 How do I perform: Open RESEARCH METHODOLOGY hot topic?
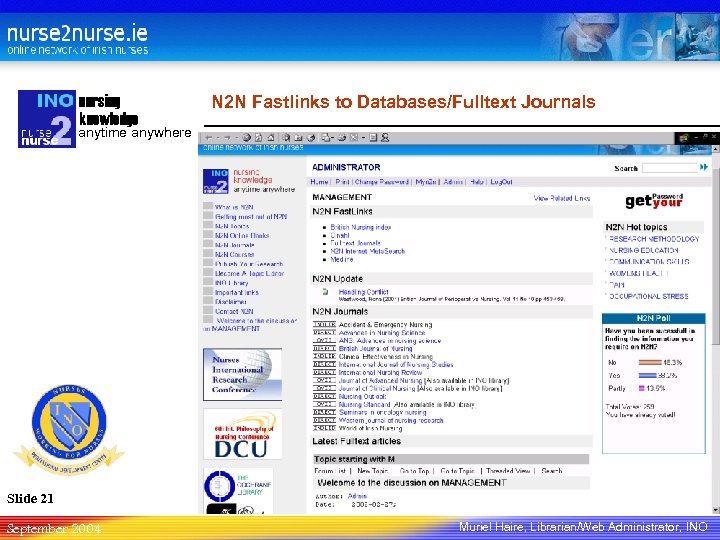pos(654,239)
